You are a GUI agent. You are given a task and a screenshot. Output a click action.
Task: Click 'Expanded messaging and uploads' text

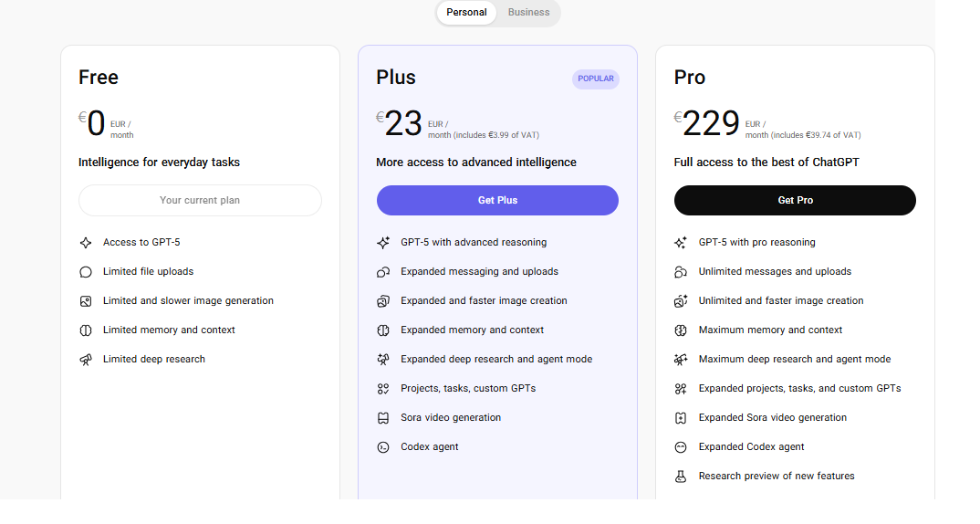click(x=479, y=272)
